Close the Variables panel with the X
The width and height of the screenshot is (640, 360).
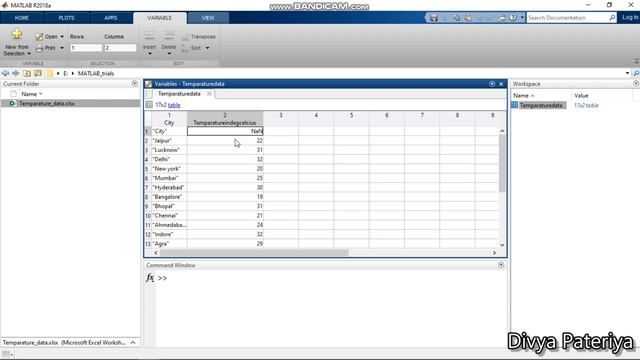click(501, 84)
